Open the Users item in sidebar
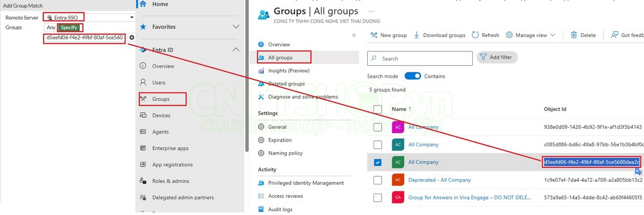This screenshot has height=215, width=644. [158, 83]
